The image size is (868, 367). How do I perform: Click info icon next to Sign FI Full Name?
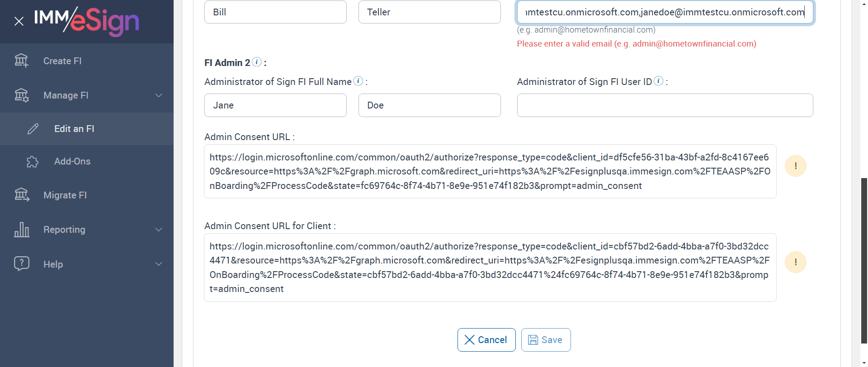point(358,81)
